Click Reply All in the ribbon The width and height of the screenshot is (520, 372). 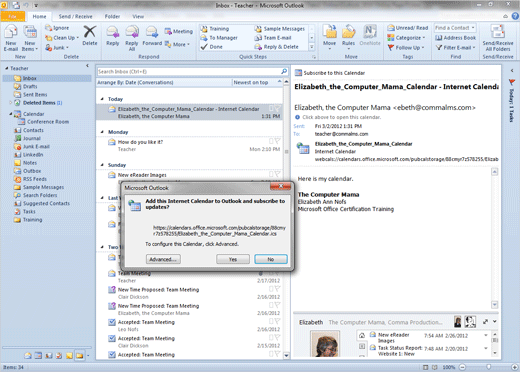coord(132,38)
